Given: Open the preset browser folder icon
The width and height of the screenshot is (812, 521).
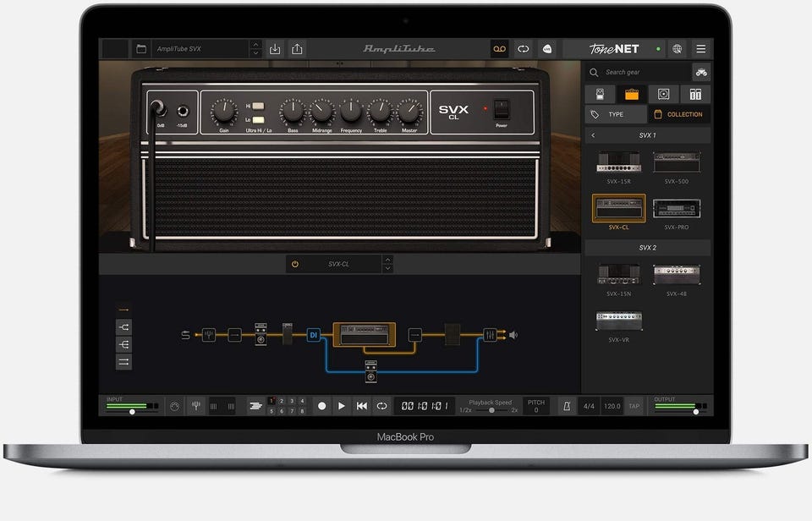Looking at the screenshot, I should click(141, 49).
